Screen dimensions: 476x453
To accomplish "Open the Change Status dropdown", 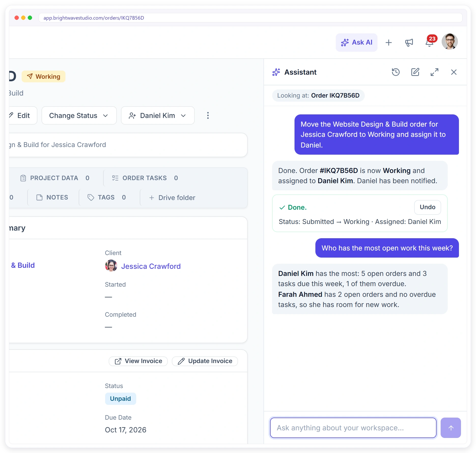I will [x=79, y=115].
